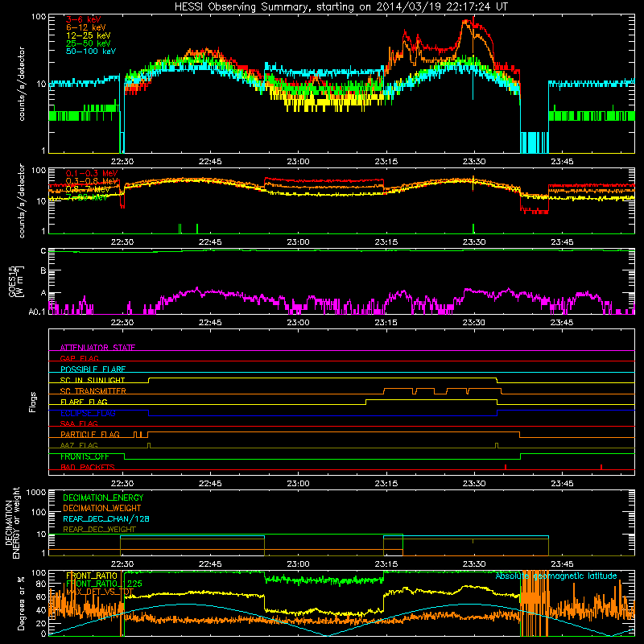This screenshot has height=644, width=644.
Task: Select the orange 6-12 keV legend label
Action: point(86,27)
